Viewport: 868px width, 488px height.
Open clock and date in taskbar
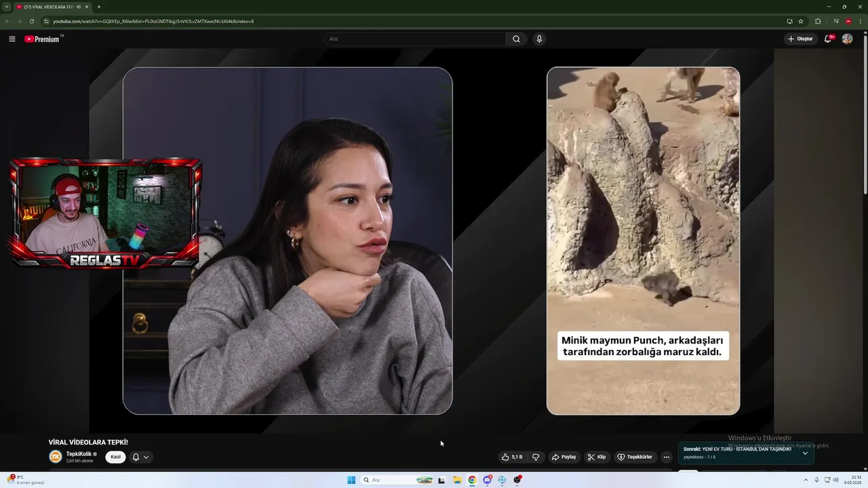[852, 480]
